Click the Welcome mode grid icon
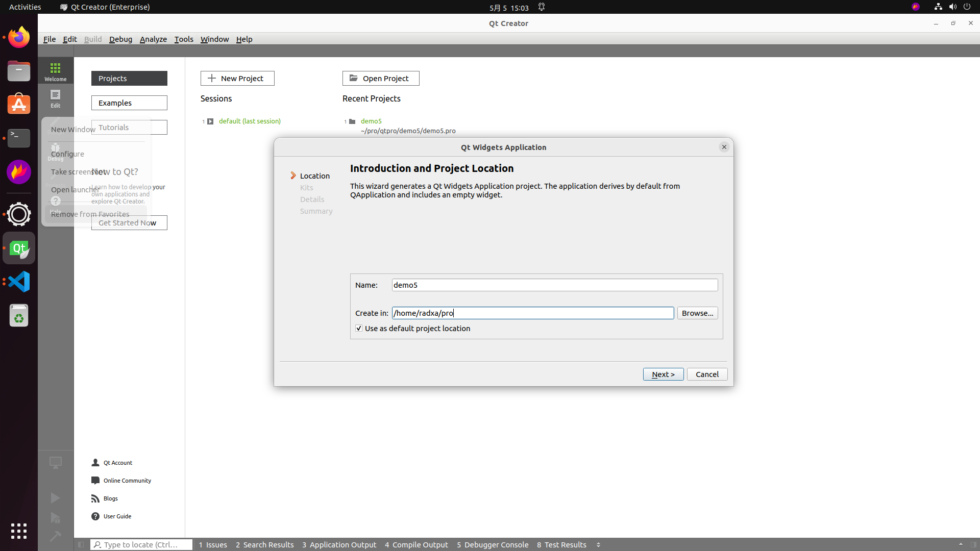This screenshot has height=551, width=980. tap(55, 68)
